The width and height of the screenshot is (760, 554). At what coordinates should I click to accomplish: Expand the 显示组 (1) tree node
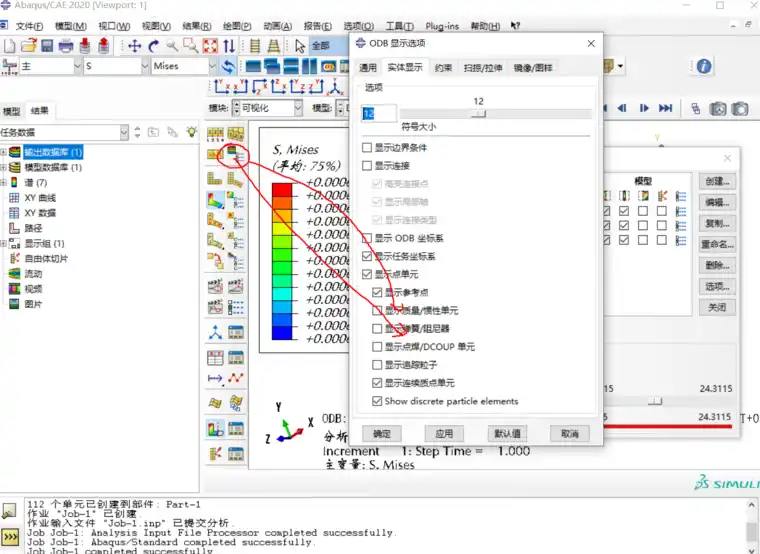(3, 243)
